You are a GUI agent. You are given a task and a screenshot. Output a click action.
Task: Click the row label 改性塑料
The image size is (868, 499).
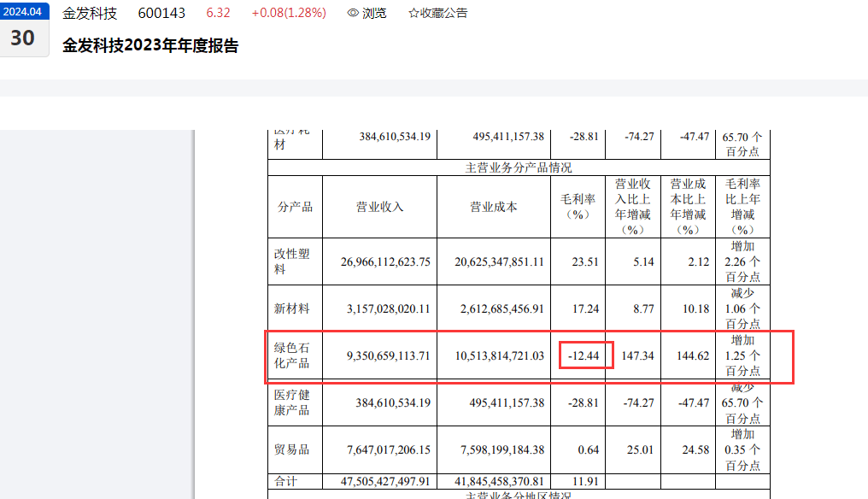(x=292, y=261)
